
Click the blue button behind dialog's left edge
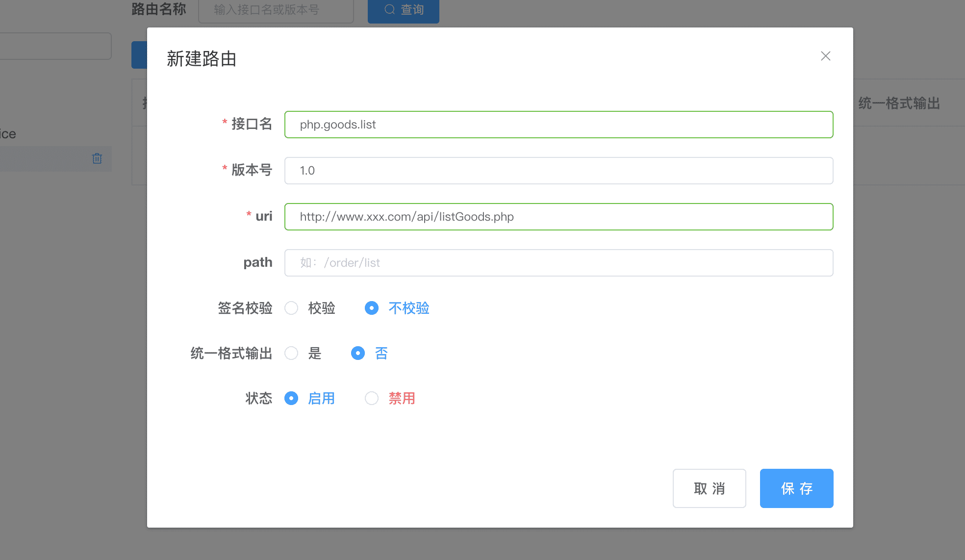(139, 55)
